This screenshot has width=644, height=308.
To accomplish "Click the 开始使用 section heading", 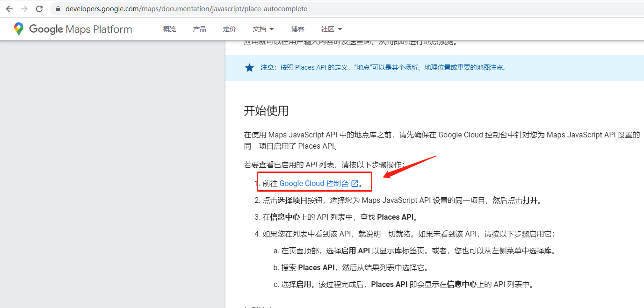I will pos(266,111).
